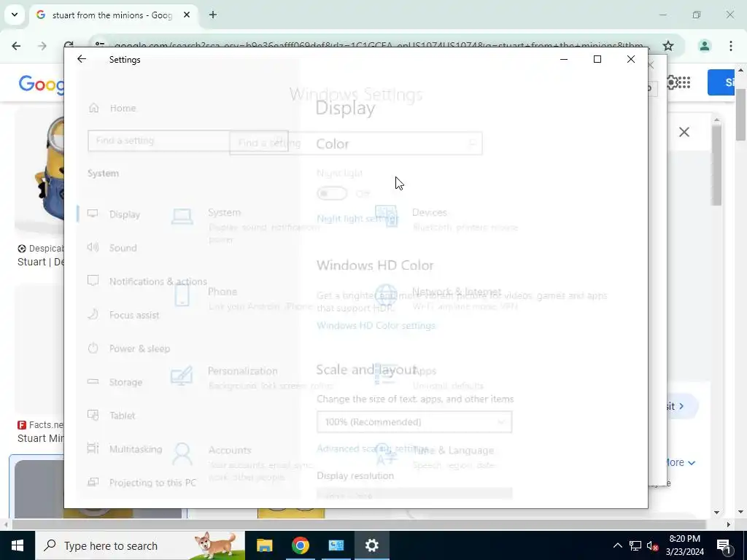Open Notifications & actions settings
This screenshot has height=560, width=747.
coord(147,281)
